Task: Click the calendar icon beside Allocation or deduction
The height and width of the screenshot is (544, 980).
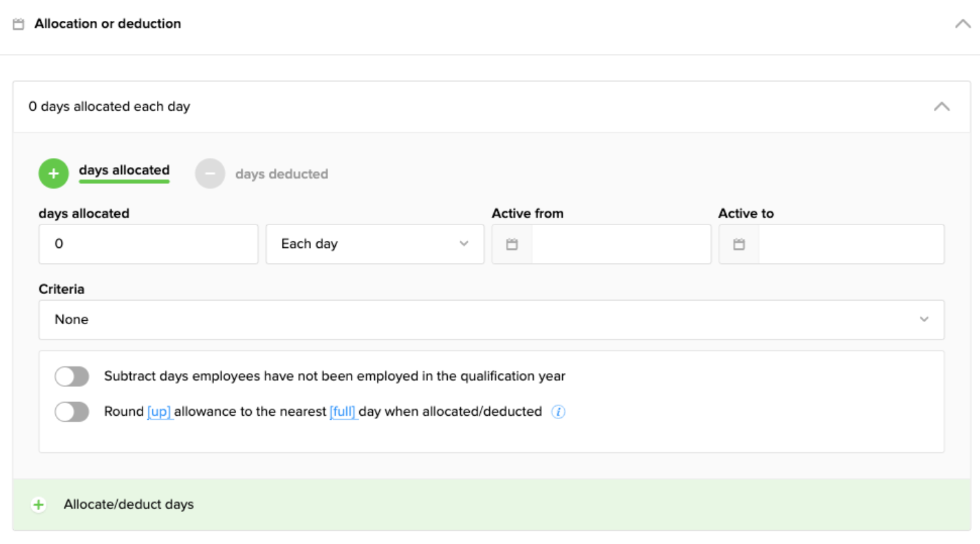Action: (19, 24)
